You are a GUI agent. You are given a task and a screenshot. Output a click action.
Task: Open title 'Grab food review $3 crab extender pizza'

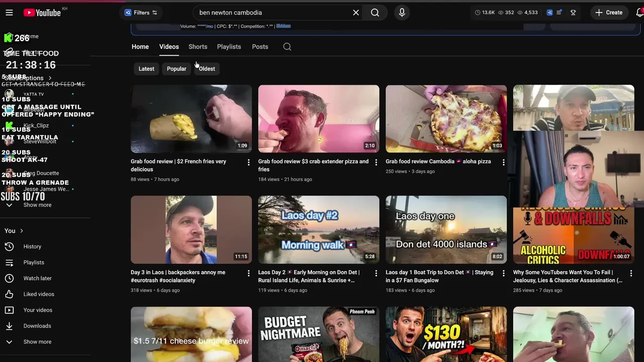313,165
